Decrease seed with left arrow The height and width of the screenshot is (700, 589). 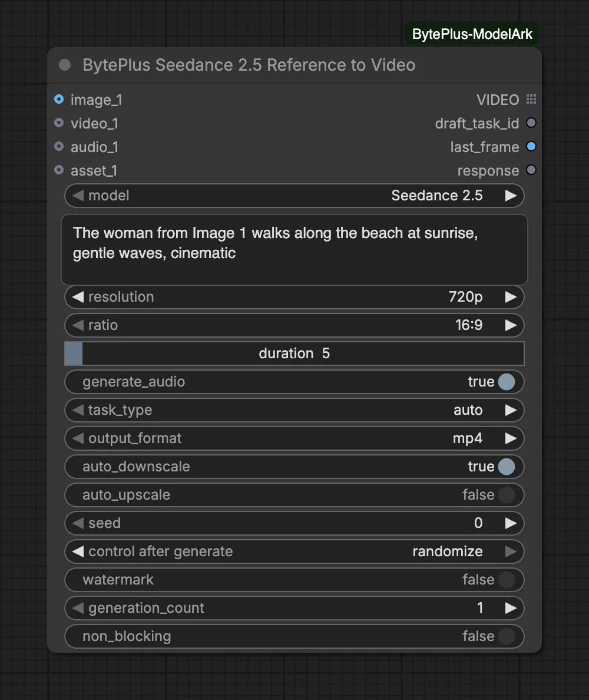(x=78, y=523)
